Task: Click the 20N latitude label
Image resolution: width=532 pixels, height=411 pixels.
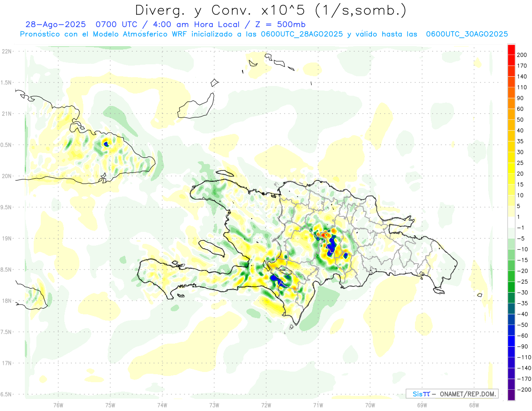Action: (6, 176)
